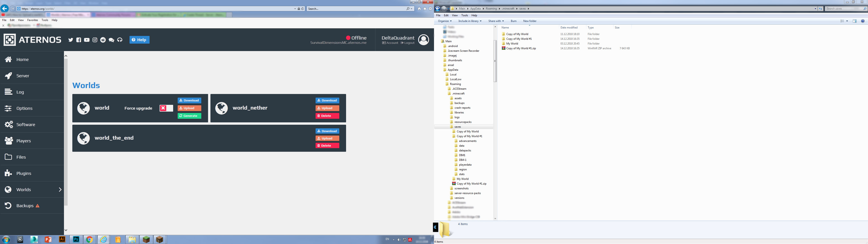Open the browser Favorites menu
The height and width of the screenshot is (244, 868).
tap(33, 20)
